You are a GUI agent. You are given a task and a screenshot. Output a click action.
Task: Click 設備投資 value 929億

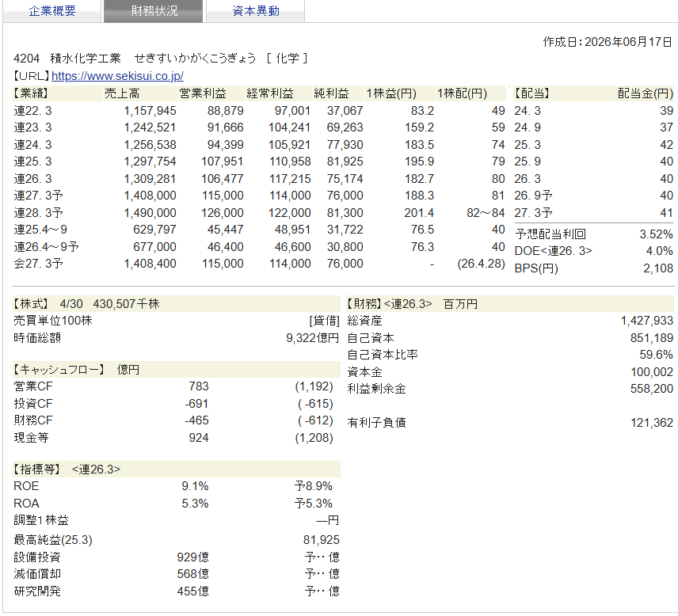[192, 557]
